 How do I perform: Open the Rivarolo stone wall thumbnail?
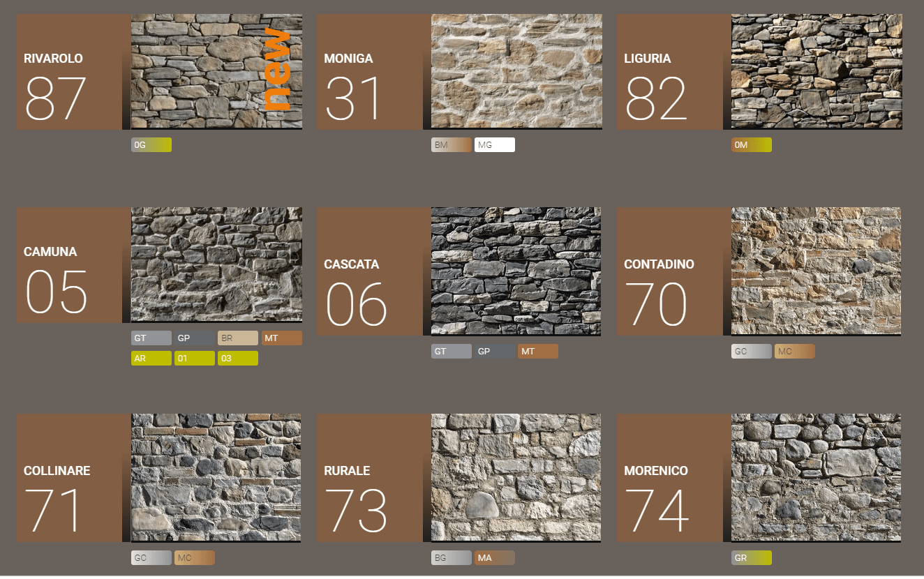(216, 71)
